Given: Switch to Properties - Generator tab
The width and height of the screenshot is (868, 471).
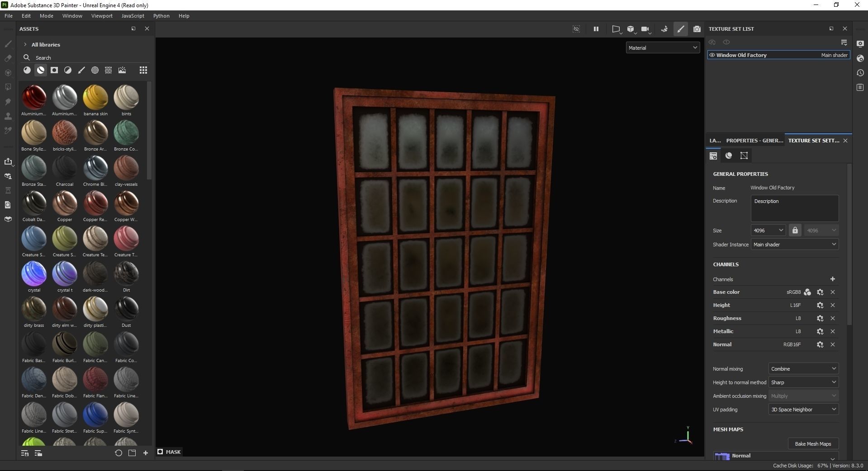Looking at the screenshot, I should pos(754,141).
